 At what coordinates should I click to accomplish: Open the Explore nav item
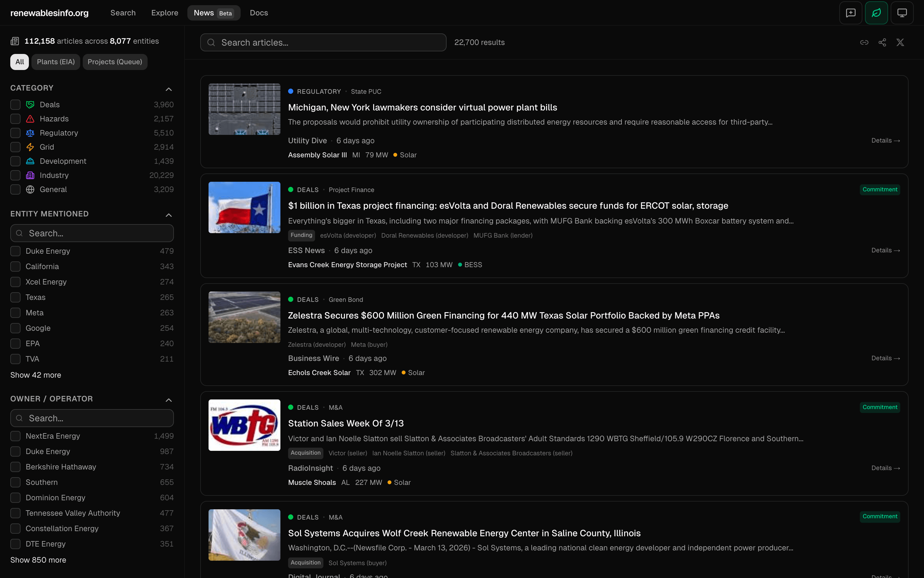coord(165,13)
